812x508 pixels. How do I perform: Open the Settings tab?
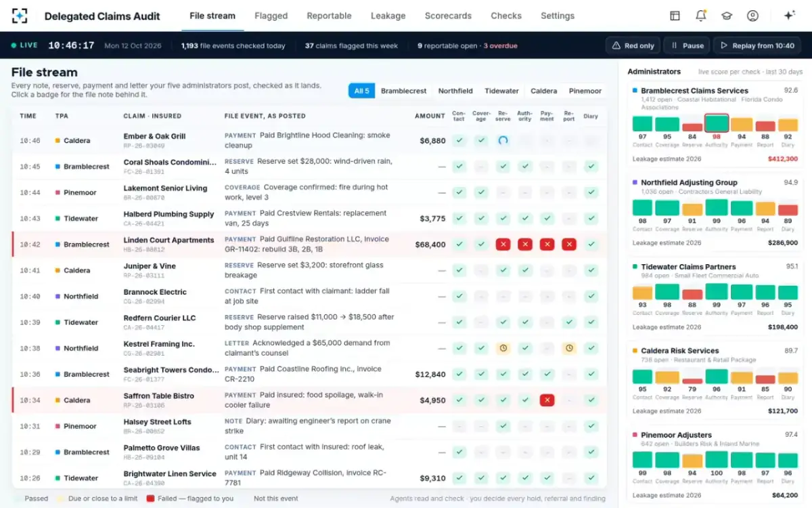(558, 16)
